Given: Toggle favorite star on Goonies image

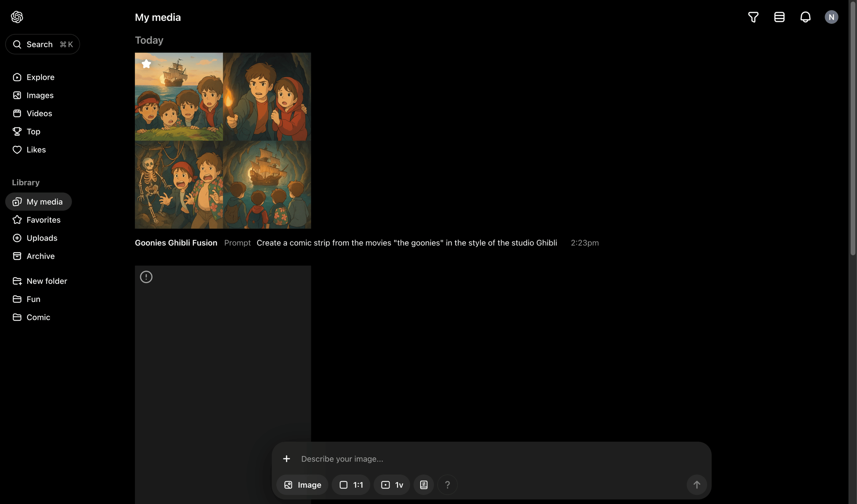Looking at the screenshot, I should (146, 64).
